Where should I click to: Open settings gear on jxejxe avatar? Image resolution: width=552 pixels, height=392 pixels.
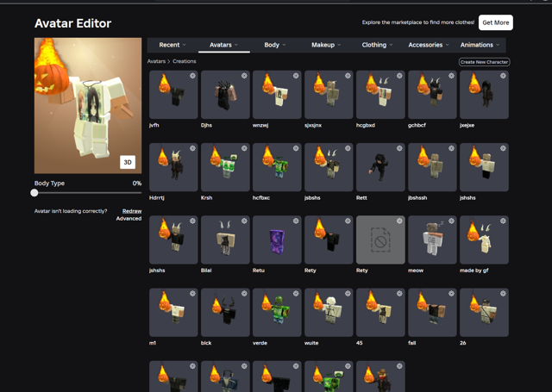click(x=503, y=76)
